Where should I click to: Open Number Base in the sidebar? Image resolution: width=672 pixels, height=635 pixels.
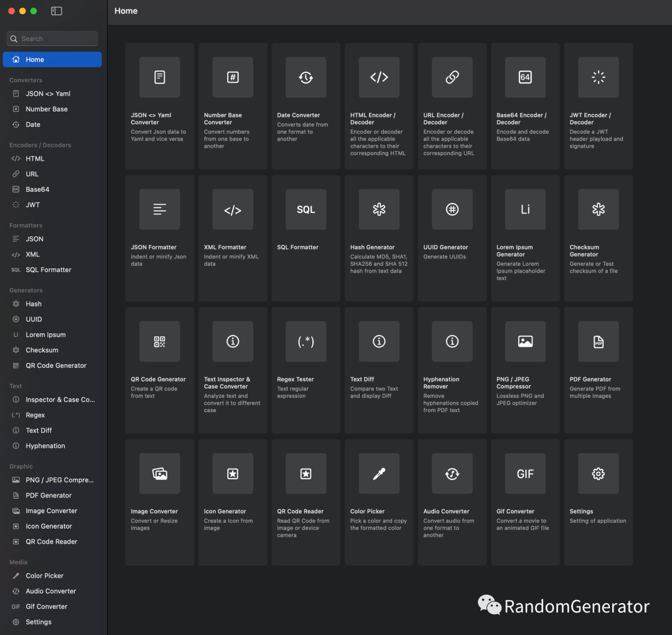46,109
